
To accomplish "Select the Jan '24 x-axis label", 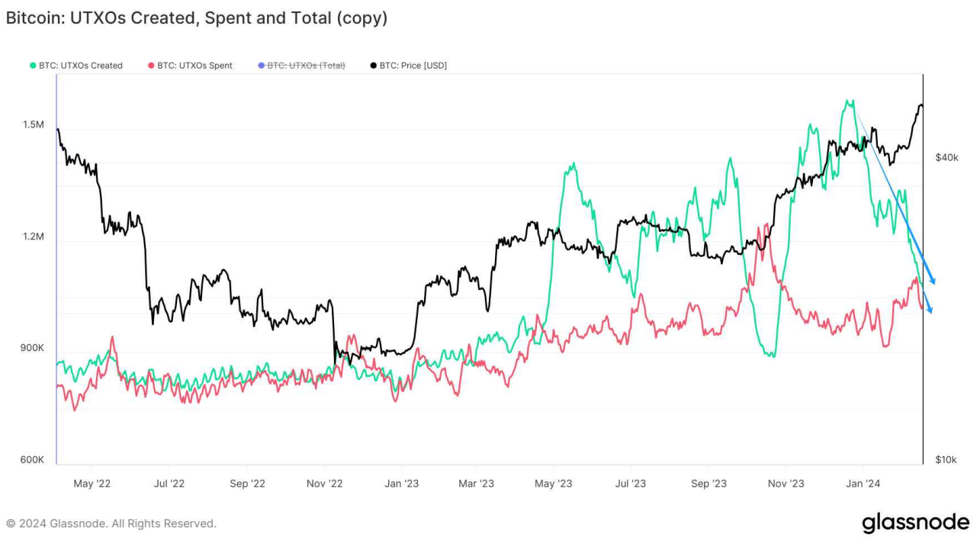I will (x=864, y=483).
